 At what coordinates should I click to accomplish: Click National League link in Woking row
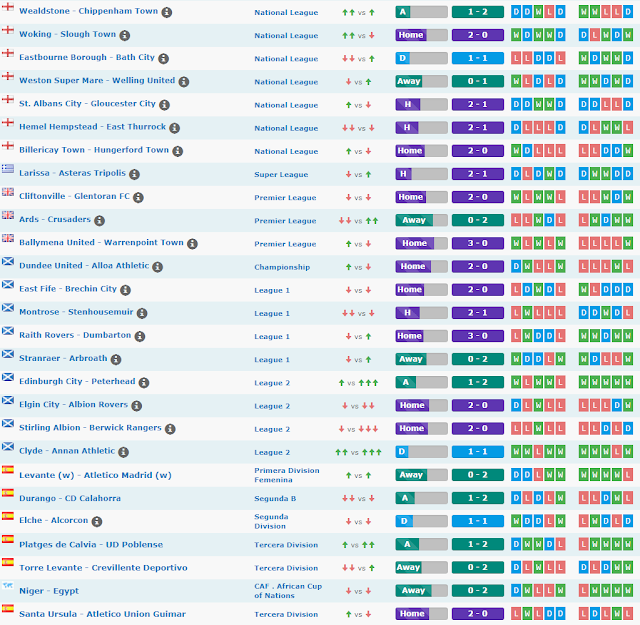point(286,36)
